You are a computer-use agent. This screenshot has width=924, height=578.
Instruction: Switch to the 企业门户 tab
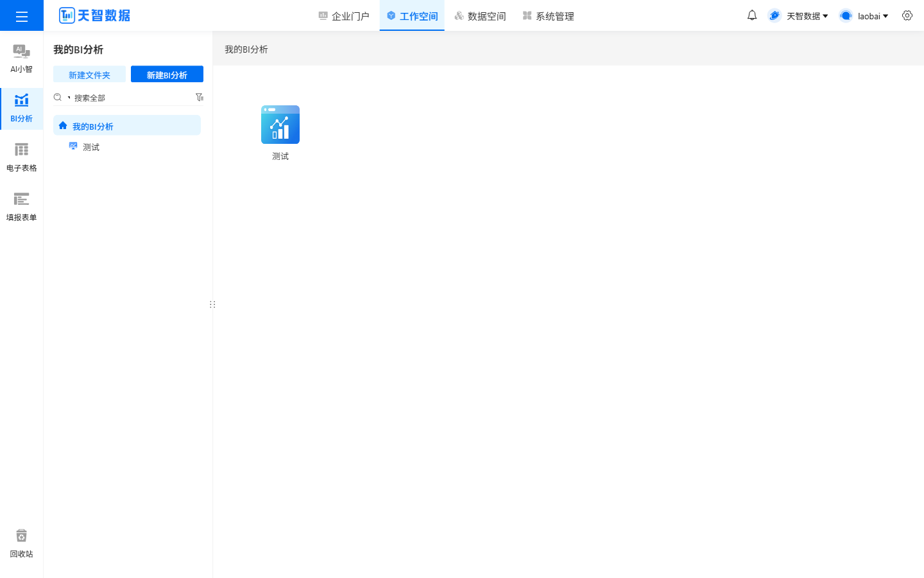click(344, 16)
